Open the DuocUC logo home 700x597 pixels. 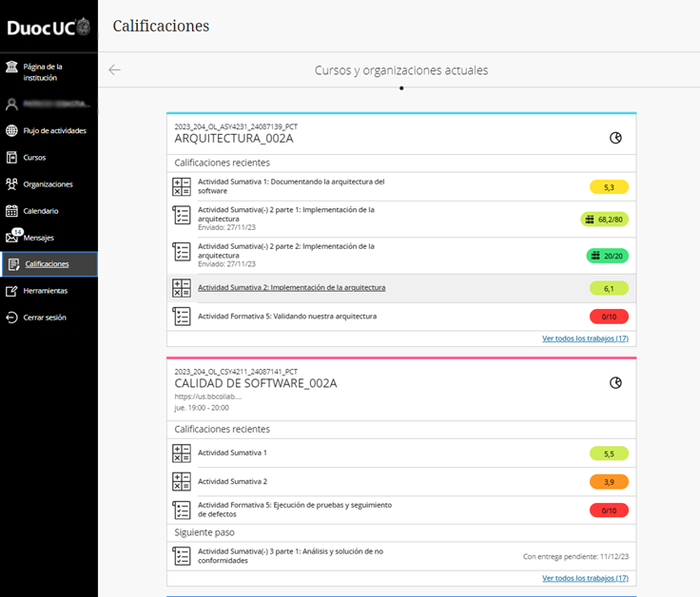click(x=49, y=28)
